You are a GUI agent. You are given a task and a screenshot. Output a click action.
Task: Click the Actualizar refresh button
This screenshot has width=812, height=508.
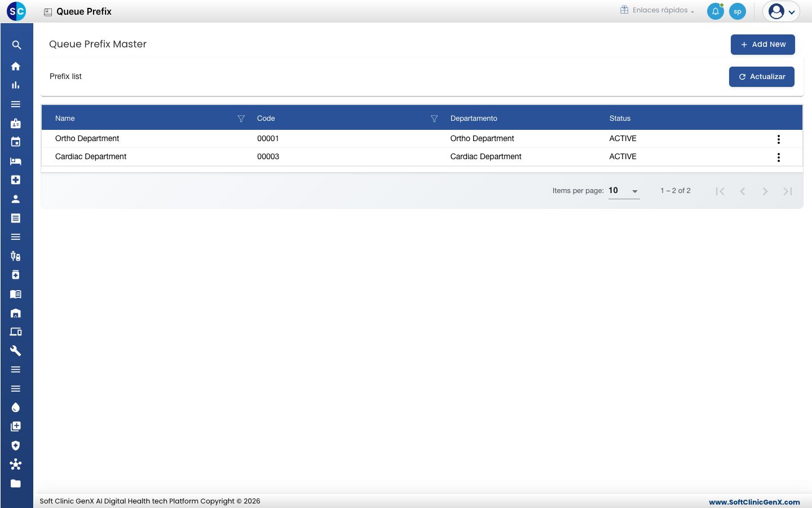tap(762, 77)
